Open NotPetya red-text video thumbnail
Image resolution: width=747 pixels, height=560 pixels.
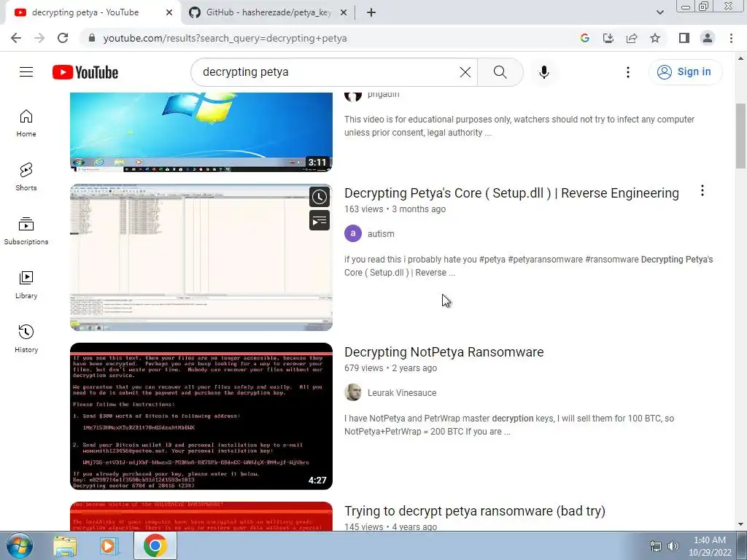201,416
